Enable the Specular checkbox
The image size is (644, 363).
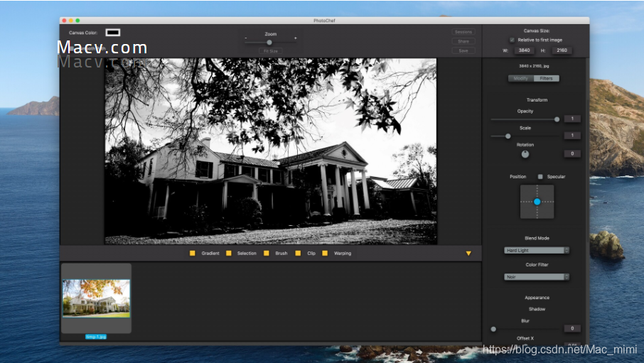click(x=540, y=177)
